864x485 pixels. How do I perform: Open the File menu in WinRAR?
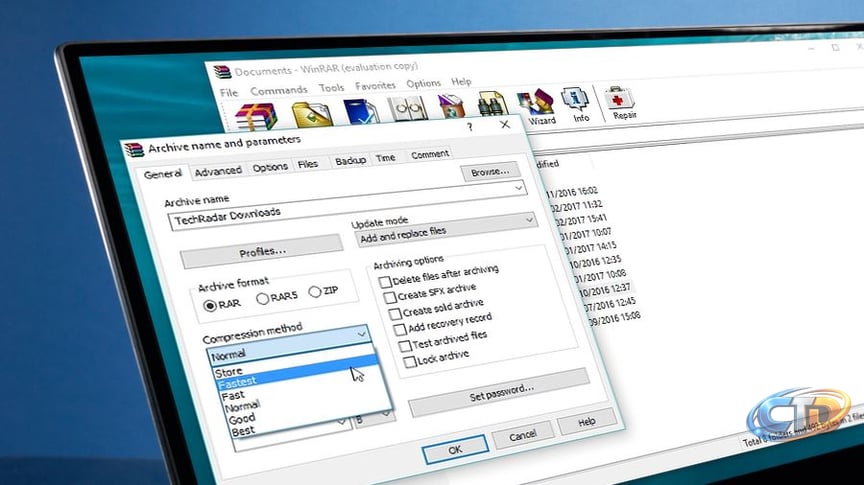coord(229,93)
